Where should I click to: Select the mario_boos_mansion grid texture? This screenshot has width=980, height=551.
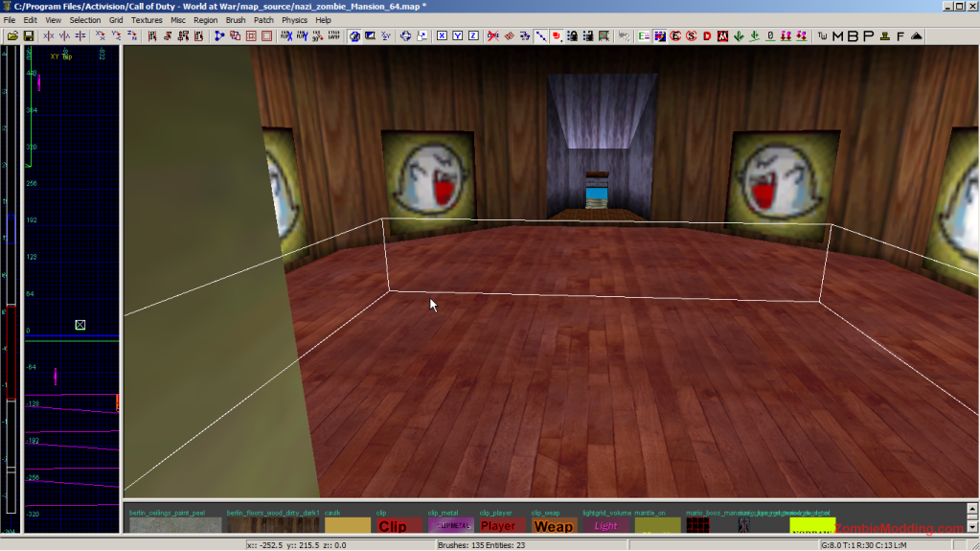tap(697, 525)
